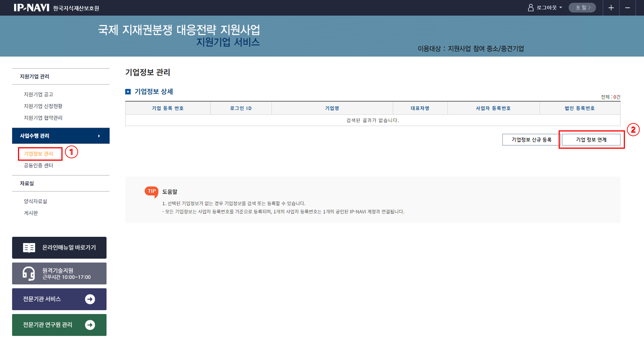Open 지원기업 신청현황 menu item
This screenshot has height=339, width=644.
point(43,106)
